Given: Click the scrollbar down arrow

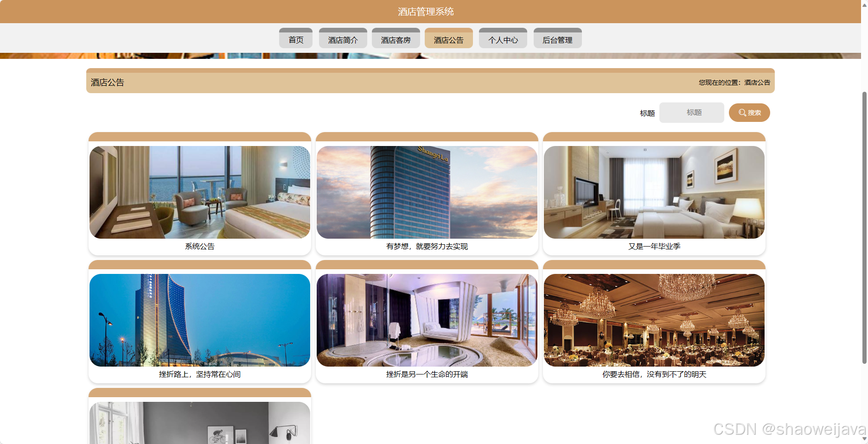Looking at the screenshot, I should 864,439.
